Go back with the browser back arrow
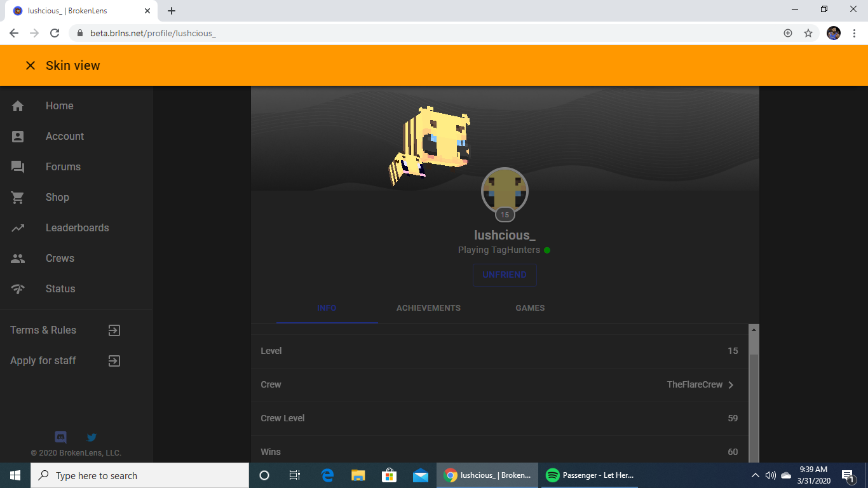 (x=14, y=33)
